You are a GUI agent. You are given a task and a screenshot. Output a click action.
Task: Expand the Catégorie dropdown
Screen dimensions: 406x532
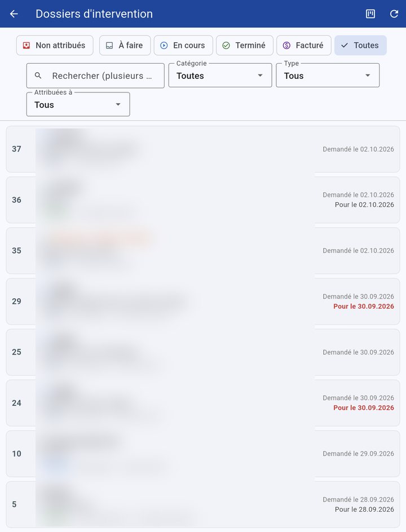[220, 76]
